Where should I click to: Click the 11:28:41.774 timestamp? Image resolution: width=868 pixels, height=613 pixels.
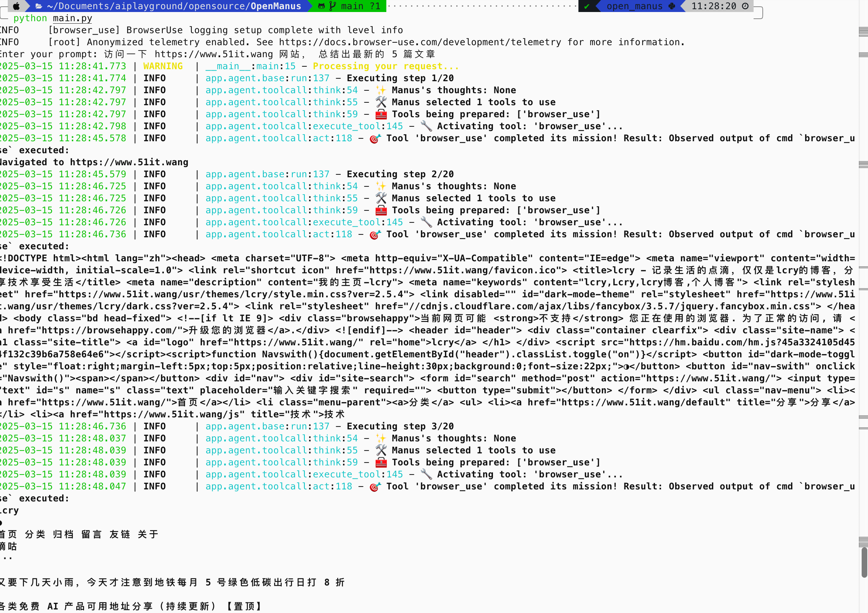(x=63, y=78)
